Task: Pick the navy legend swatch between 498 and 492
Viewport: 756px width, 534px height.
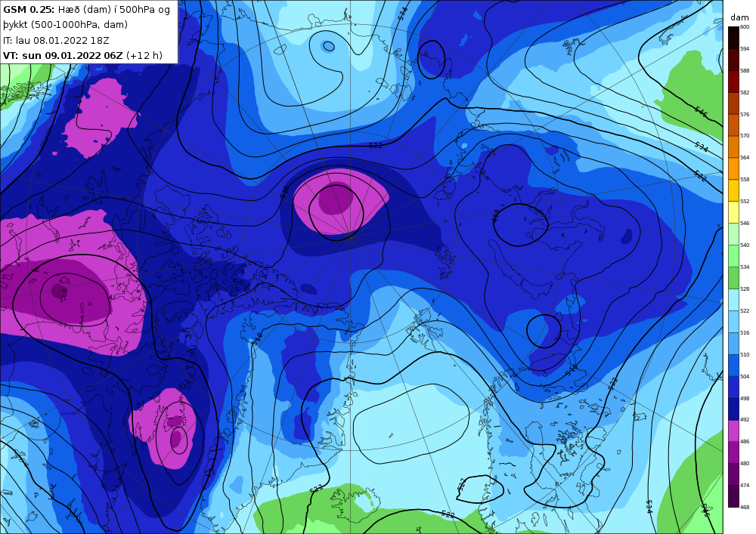Action: (733, 409)
